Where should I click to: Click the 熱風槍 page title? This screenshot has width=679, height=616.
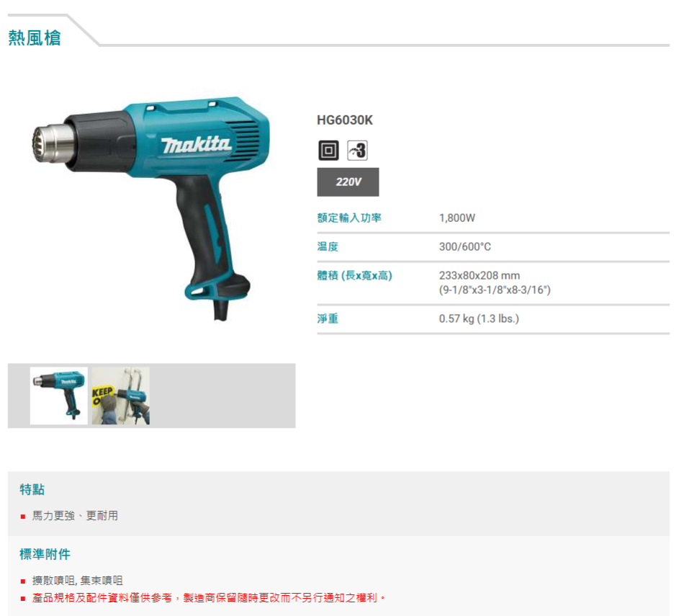point(35,37)
